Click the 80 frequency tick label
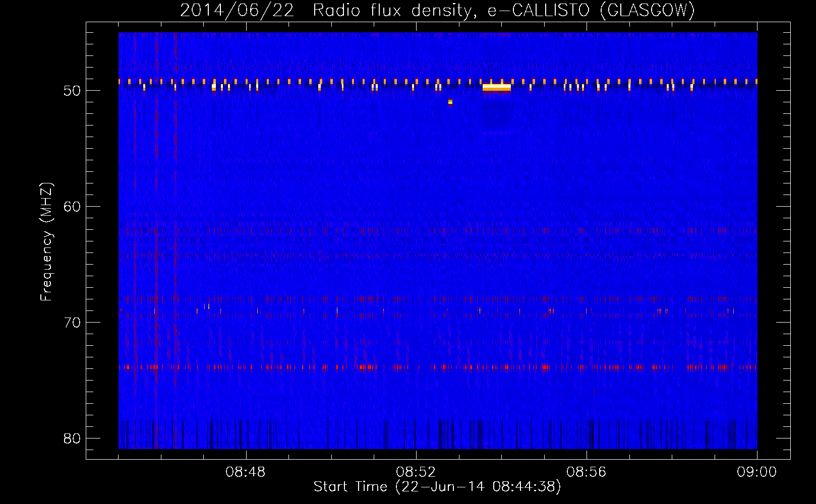Viewport: 816px width, 504px height. coord(72,438)
